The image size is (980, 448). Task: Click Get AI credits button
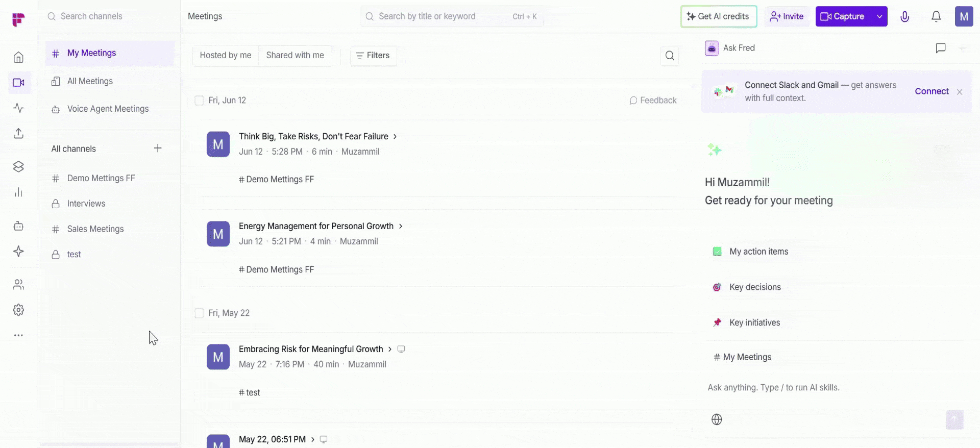point(719,16)
